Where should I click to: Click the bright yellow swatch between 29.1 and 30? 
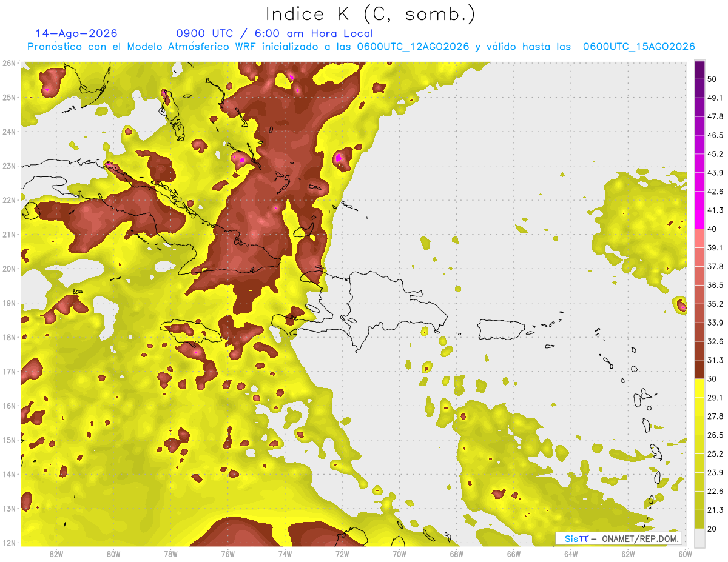coord(699,388)
